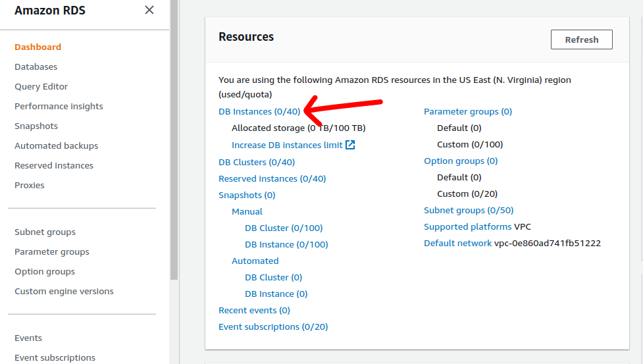Open the Option groups (0) link
Viewport: 643px width, 364px height.
point(461,161)
